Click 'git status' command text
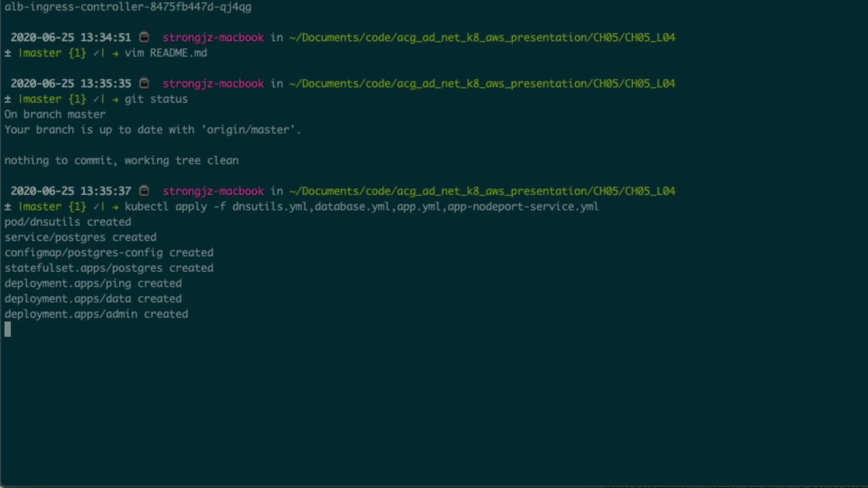868x488 pixels. tap(156, 99)
